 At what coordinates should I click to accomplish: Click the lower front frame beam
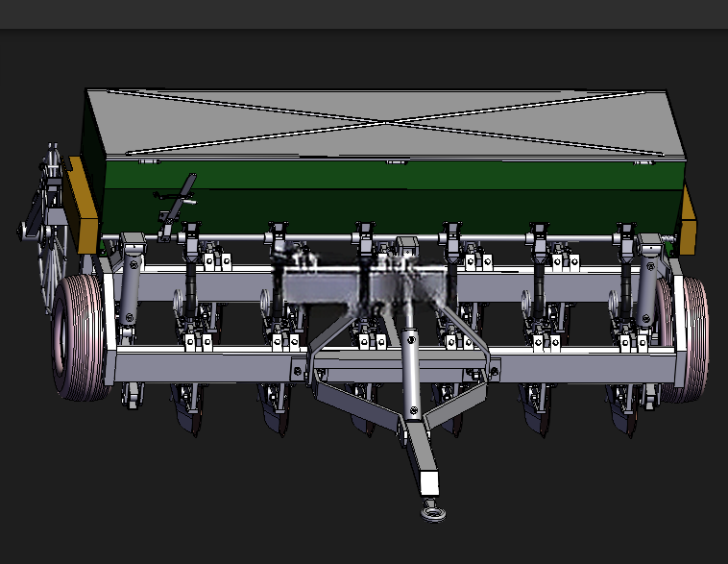[x=394, y=365]
